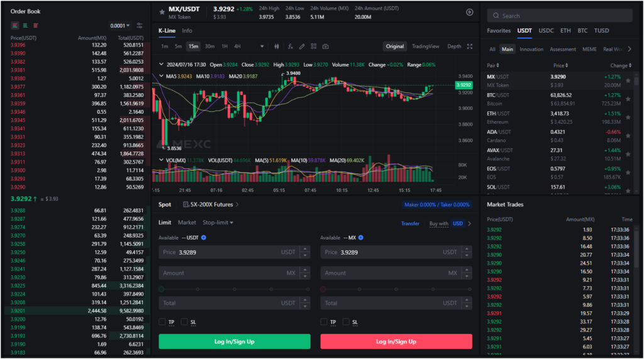This screenshot has height=359, width=644.
Task: Click the pair Search field
Action: tap(560, 16)
